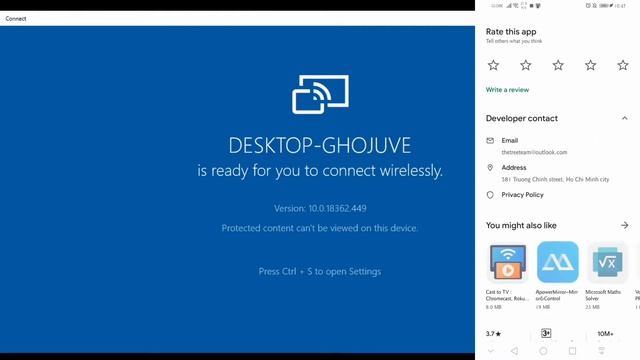
Task: Click the Version 10.0.18362.449 text
Action: [320, 209]
